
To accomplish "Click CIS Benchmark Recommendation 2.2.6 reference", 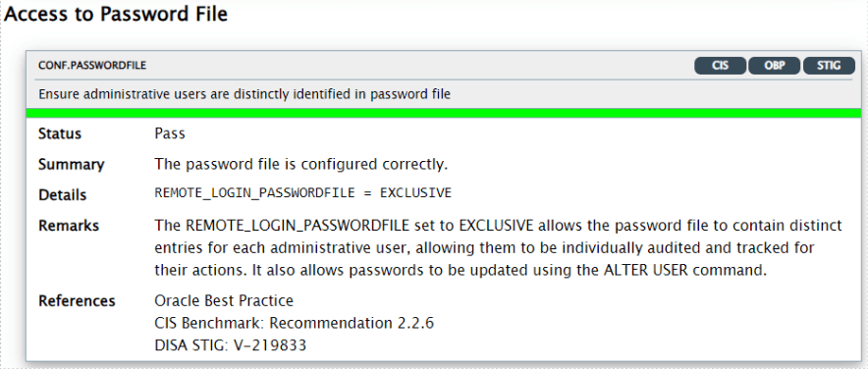I will point(294,323).
